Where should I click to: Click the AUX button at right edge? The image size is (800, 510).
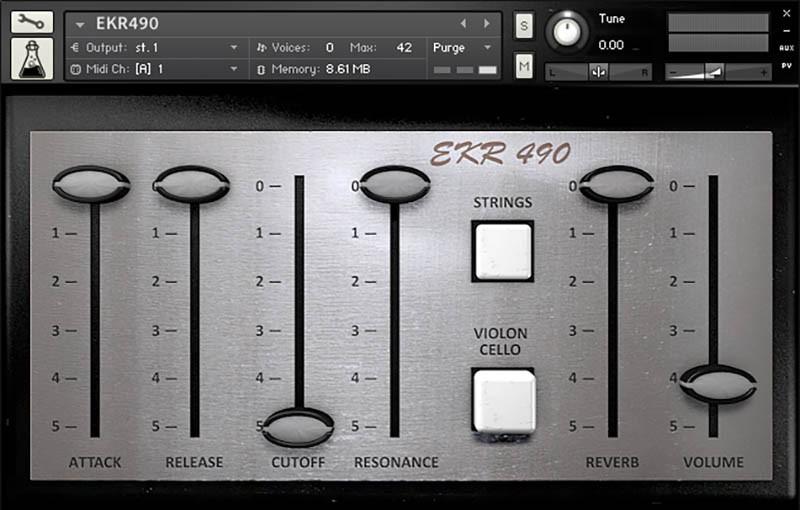786,48
